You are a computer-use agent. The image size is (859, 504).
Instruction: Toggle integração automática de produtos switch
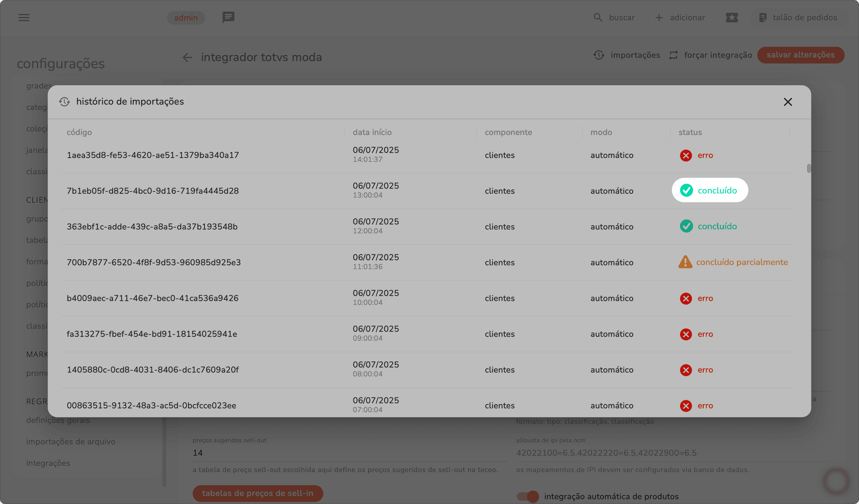tap(528, 496)
